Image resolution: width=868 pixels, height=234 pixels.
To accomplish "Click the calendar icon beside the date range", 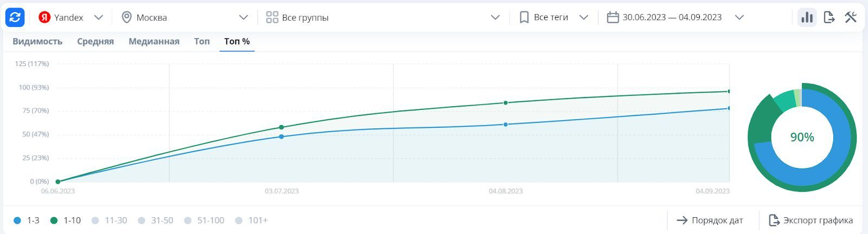I will 612,17.
